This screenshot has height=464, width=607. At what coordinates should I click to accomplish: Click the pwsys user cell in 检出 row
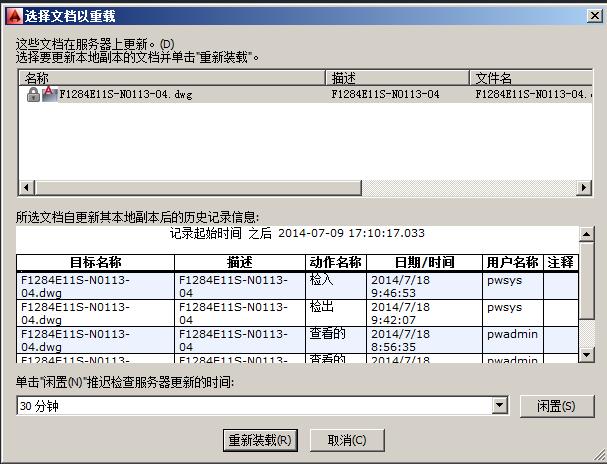click(513, 313)
